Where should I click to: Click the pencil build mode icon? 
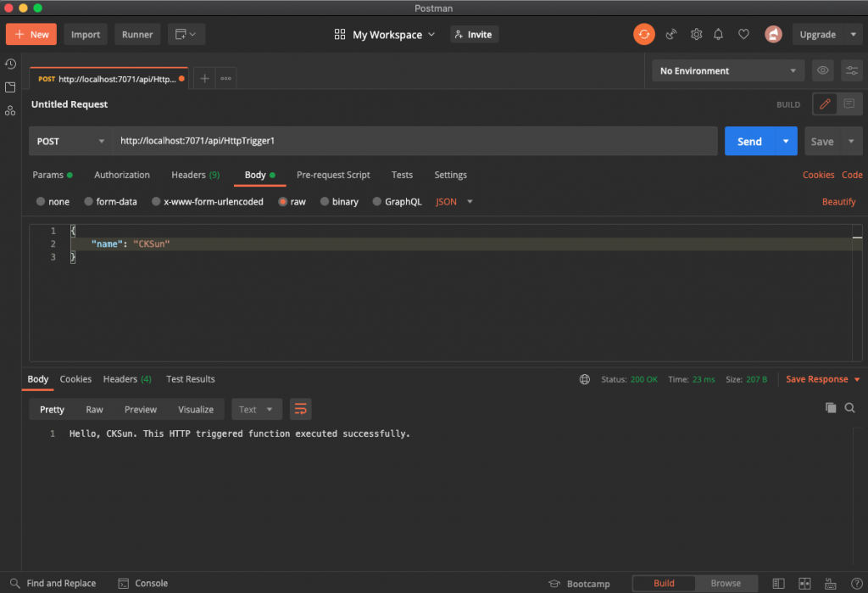825,104
